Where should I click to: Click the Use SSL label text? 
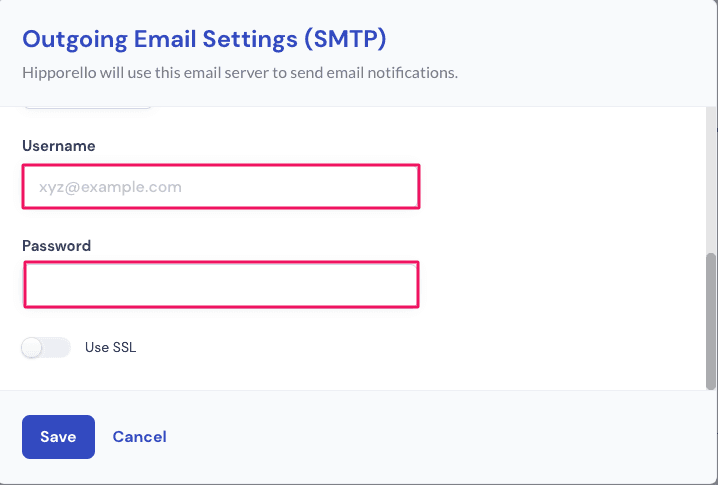[x=110, y=348]
